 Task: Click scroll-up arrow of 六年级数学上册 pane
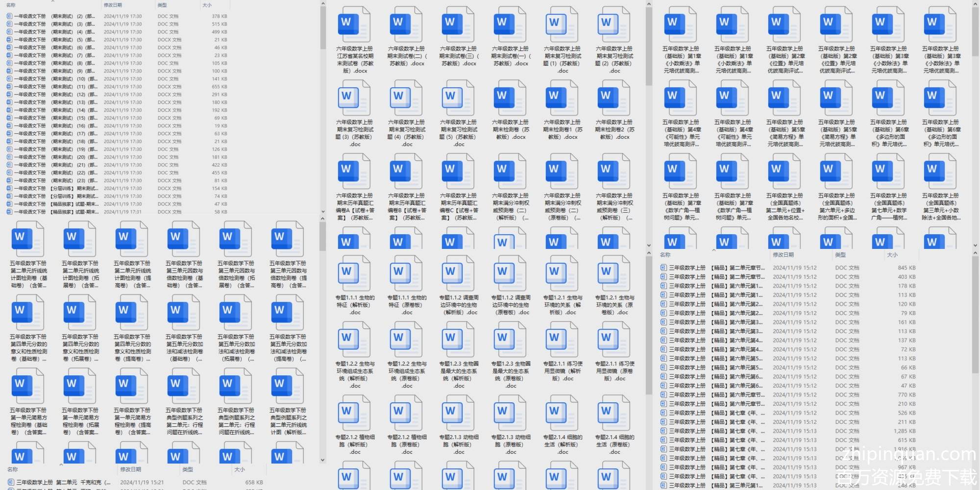pyautogui.click(x=649, y=4)
